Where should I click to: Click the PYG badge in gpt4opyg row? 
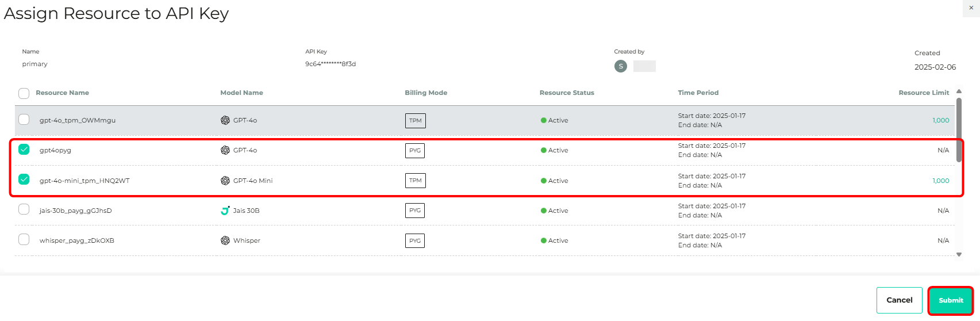tap(415, 151)
